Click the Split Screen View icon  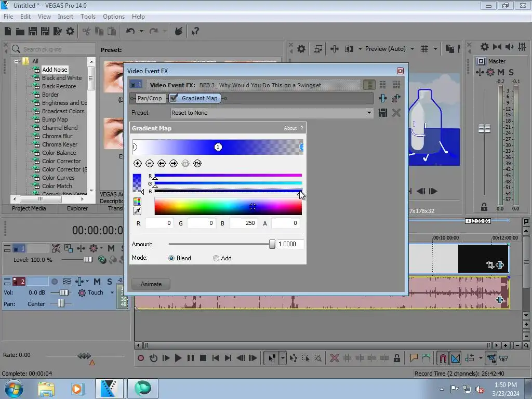coord(349,49)
